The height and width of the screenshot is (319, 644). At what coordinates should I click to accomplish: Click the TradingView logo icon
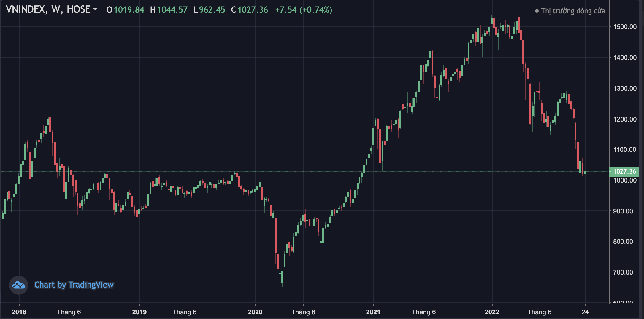[19, 285]
